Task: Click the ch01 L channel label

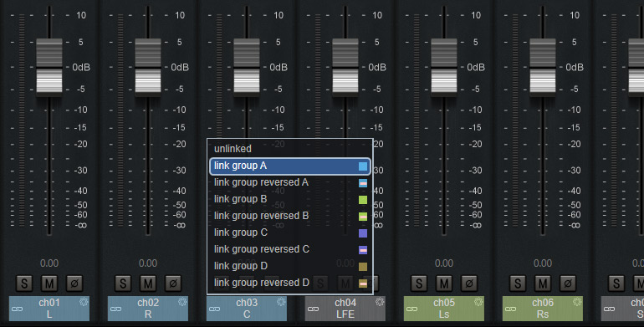Action: point(49,309)
